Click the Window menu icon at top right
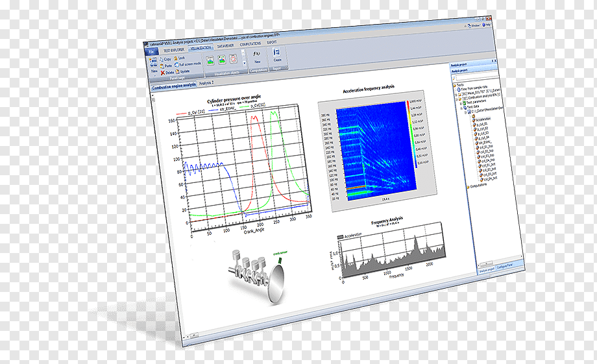The width and height of the screenshot is (597, 364). coord(469,26)
